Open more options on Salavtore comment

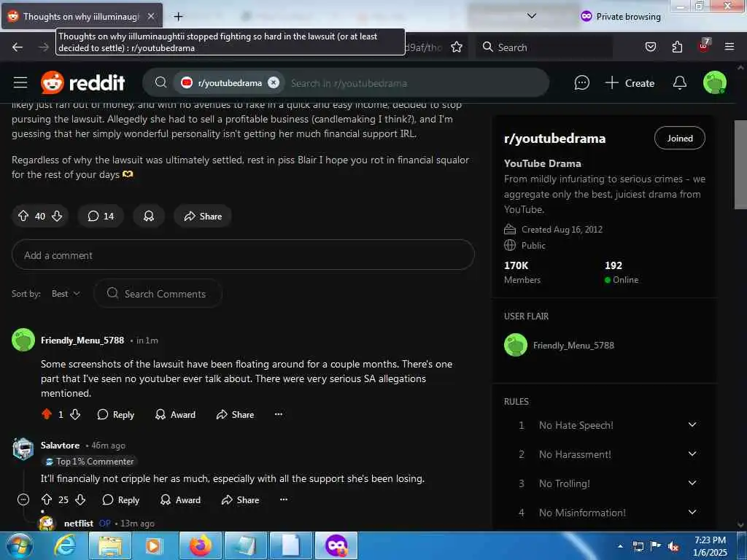284,499
